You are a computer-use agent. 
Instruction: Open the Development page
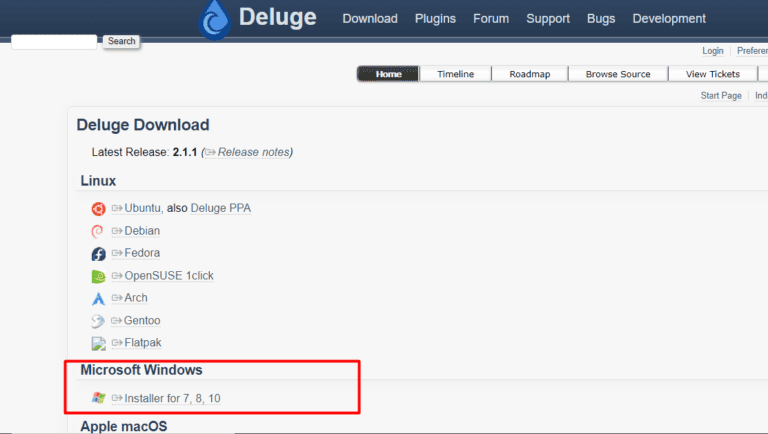click(x=669, y=19)
